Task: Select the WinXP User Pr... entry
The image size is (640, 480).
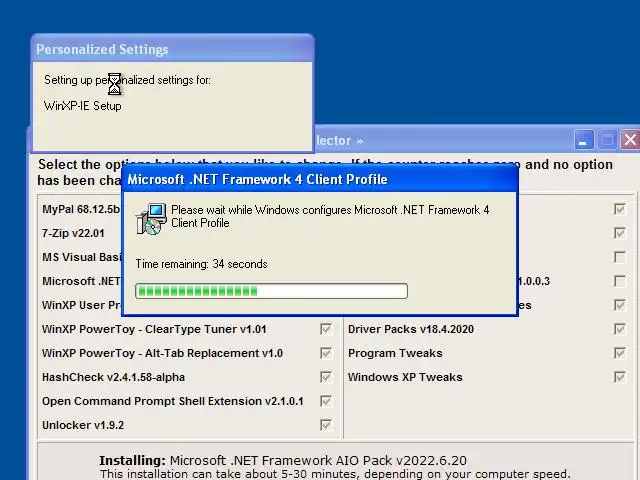Action: pos(81,305)
